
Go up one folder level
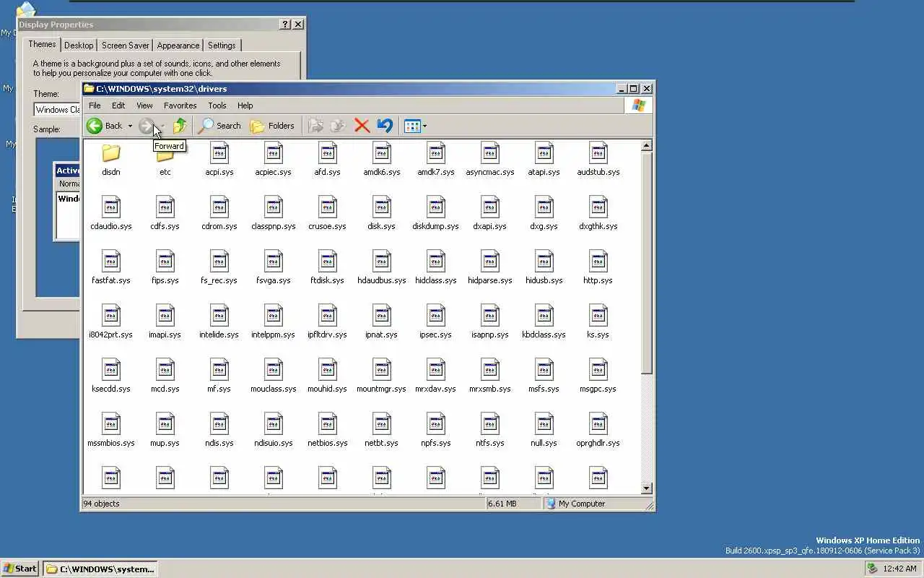click(180, 126)
